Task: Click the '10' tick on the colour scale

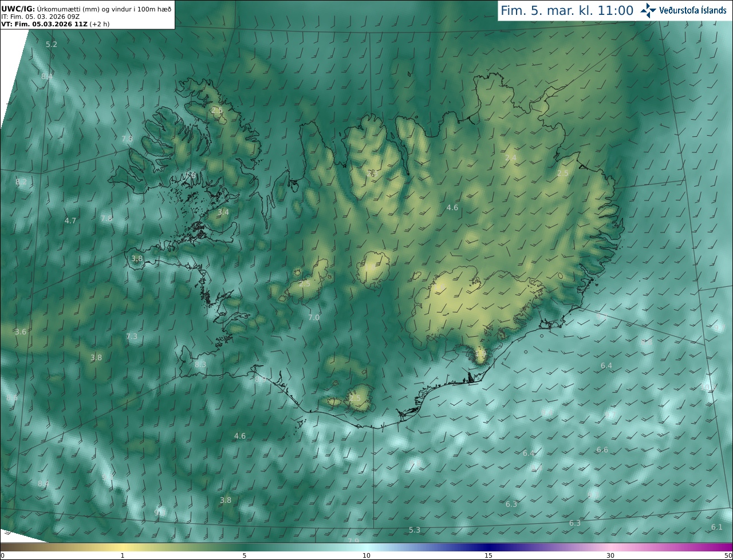Action: (x=366, y=555)
